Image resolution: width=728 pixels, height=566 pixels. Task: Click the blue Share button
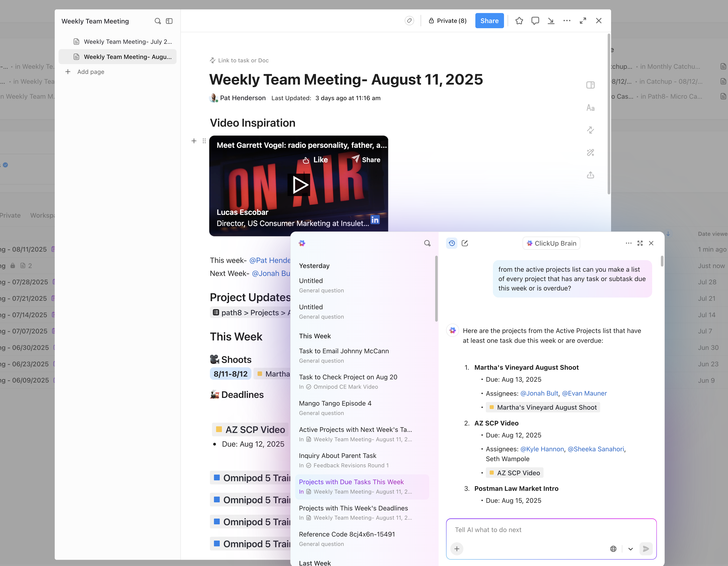[x=489, y=21]
